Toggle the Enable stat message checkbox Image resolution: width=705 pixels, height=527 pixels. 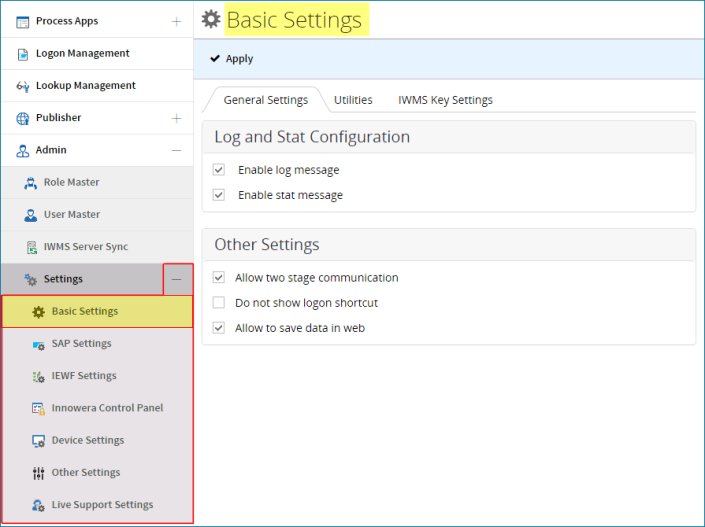(219, 195)
